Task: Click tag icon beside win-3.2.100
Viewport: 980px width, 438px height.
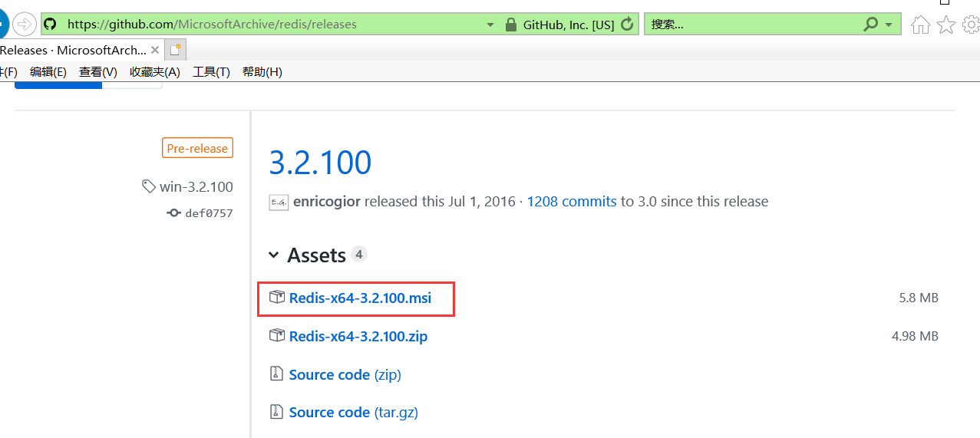Action: [149, 186]
